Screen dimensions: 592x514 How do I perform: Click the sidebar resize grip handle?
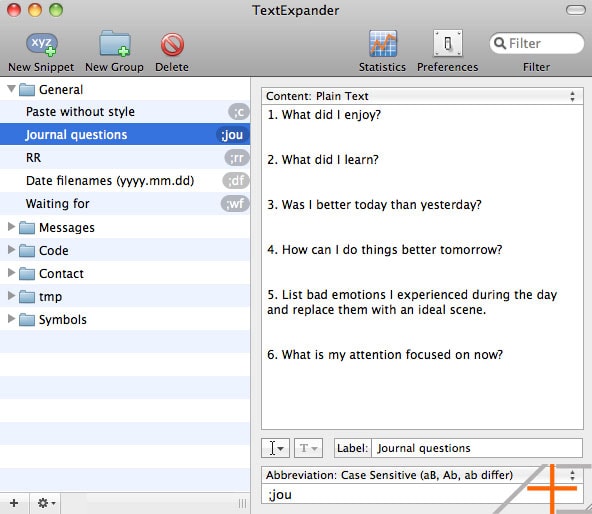pyautogui.click(x=242, y=503)
